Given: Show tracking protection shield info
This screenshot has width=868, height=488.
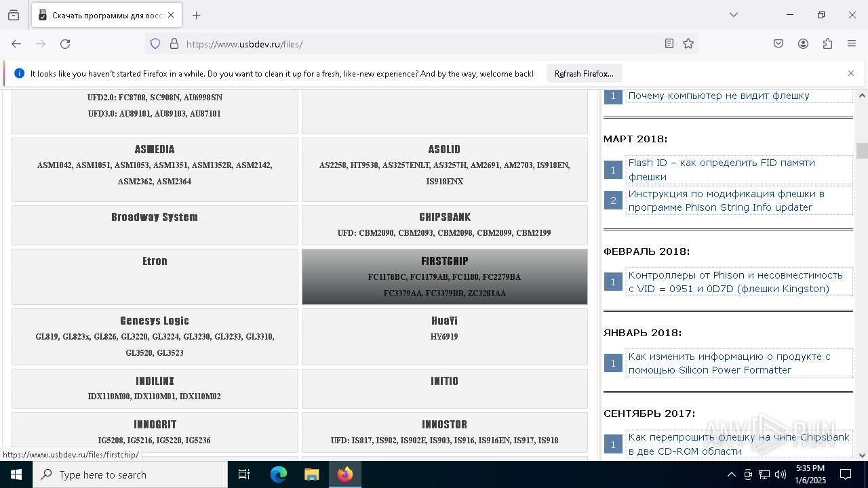Looking at the screenshot, I should tap(155, 44).
